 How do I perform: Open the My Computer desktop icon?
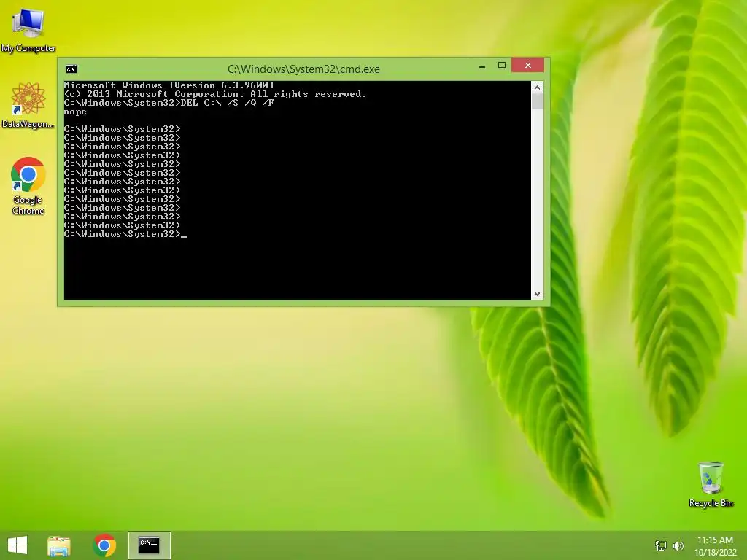pos(28,29)
